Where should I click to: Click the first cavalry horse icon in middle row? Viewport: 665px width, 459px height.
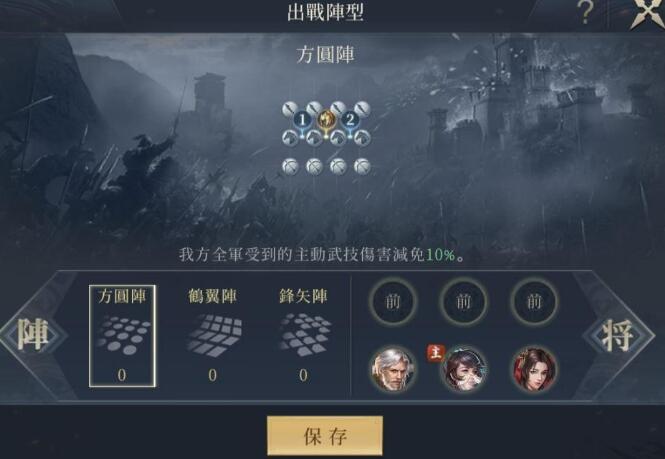click(x=291, y=138)
